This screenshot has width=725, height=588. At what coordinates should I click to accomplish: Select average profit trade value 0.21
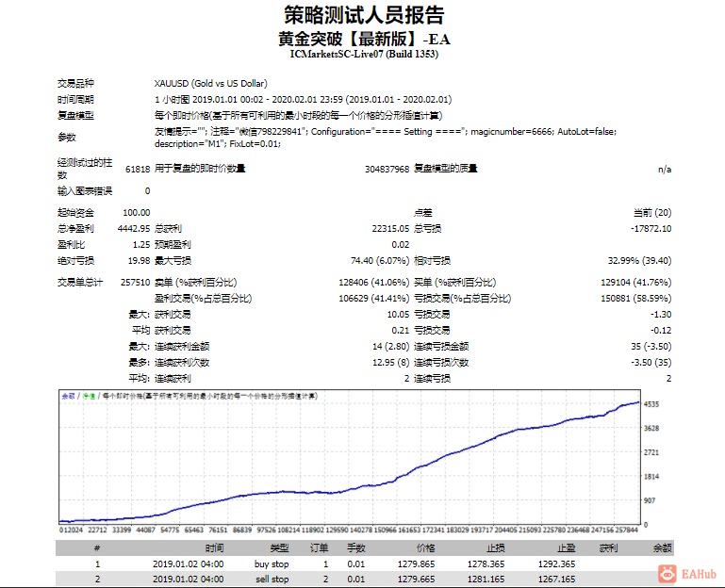tap(401, 331)
